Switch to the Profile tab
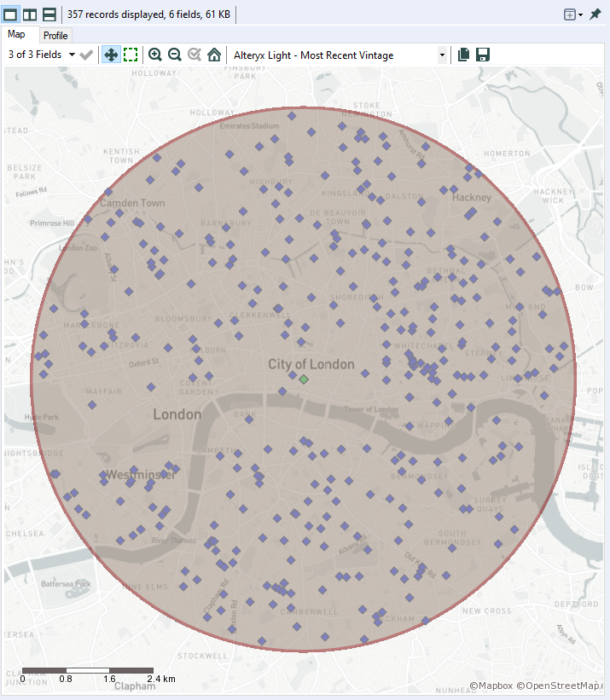610x700 pixels. click(55, 36)
